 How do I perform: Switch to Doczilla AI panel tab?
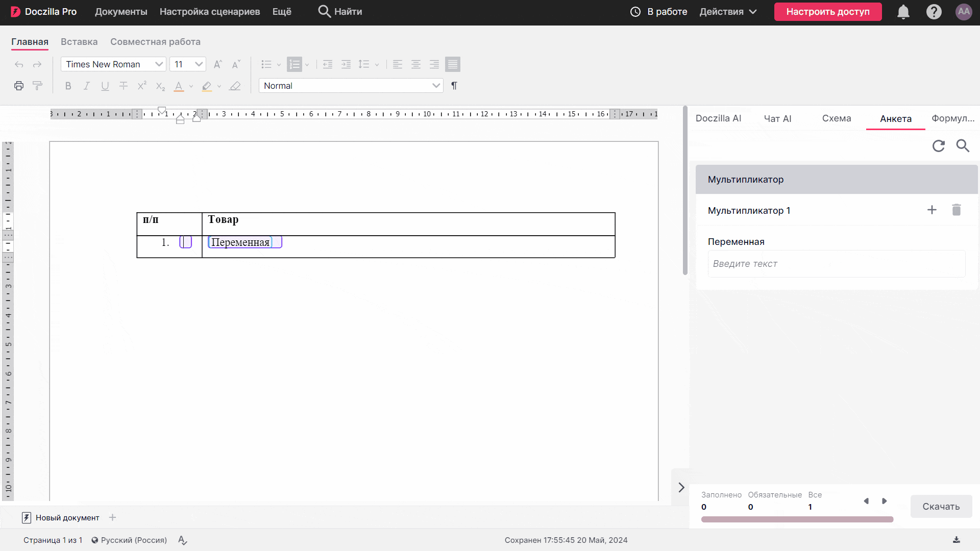pos(718,118)
